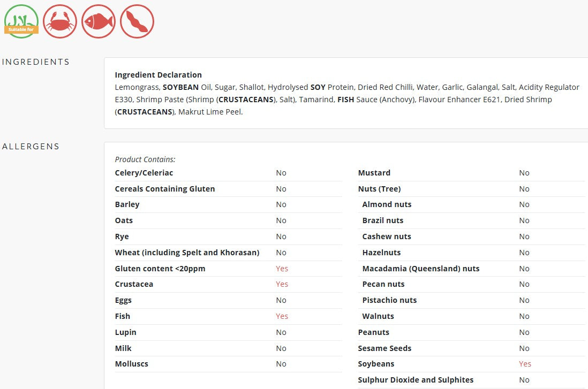Click Sulphur Dioxide and Sulphites row
The image size is (588, 389).
471,380
